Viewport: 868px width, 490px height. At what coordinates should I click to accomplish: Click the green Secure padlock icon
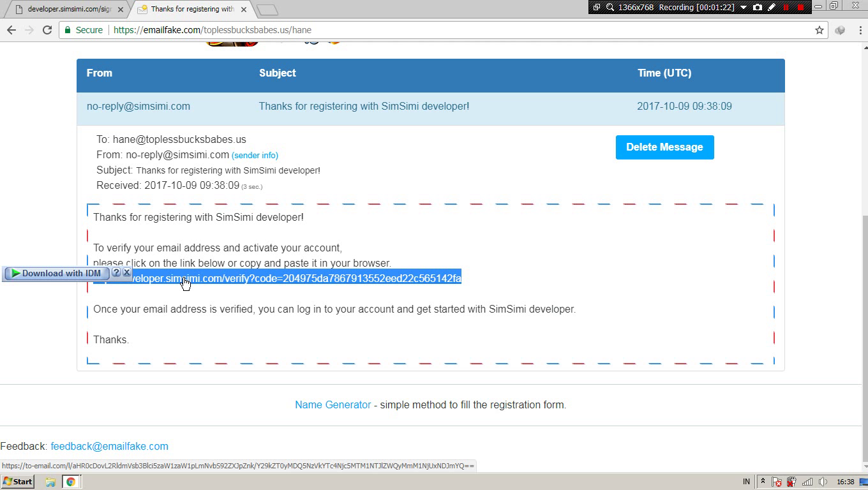68,30
